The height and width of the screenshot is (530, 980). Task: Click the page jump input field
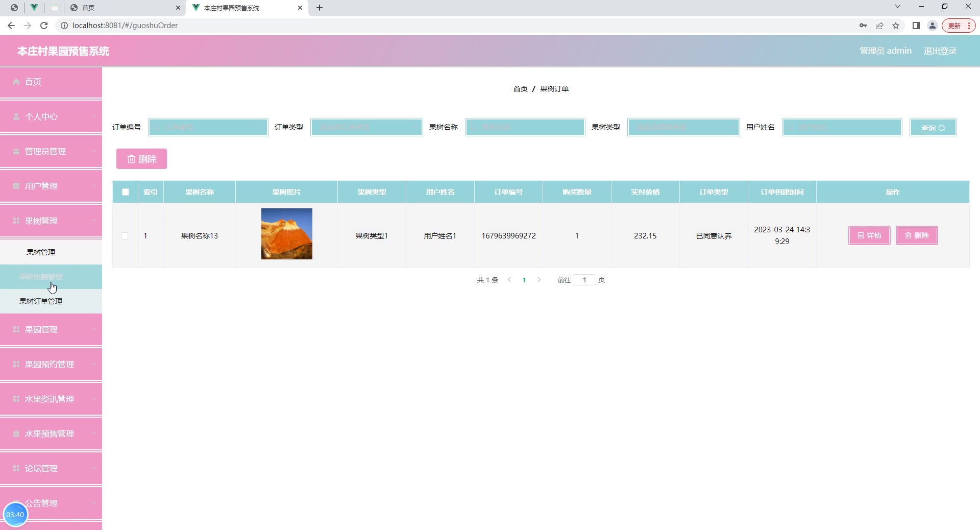coord(584,280)
